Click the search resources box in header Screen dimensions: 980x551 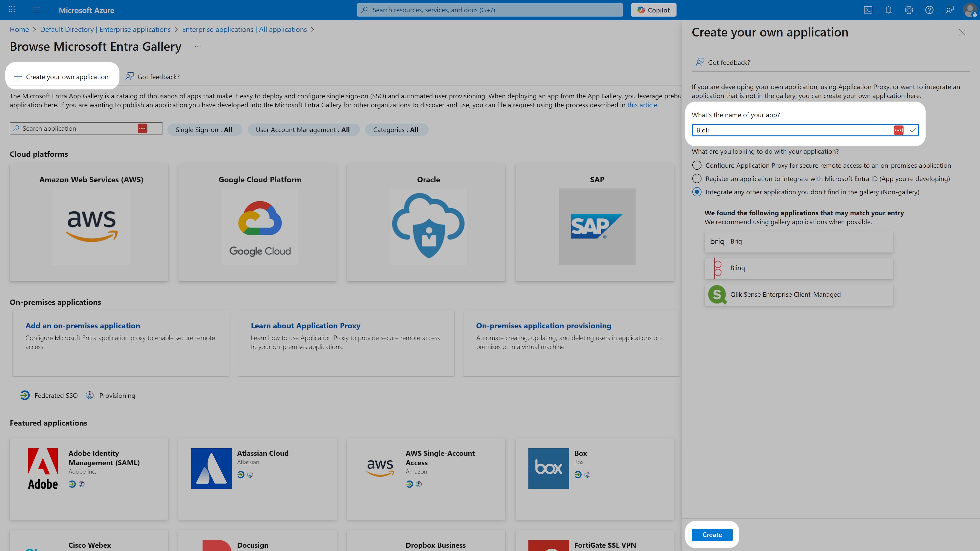(x=490, y=10)
